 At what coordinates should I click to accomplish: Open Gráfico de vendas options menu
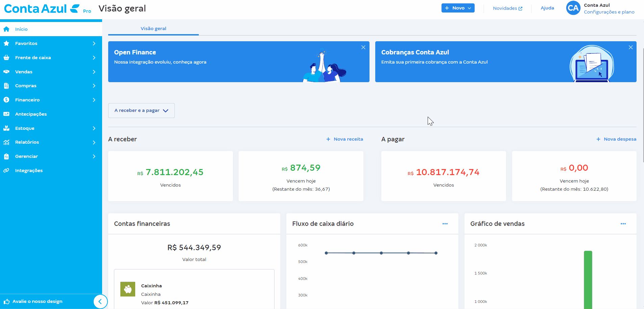(x=623, y=224)
